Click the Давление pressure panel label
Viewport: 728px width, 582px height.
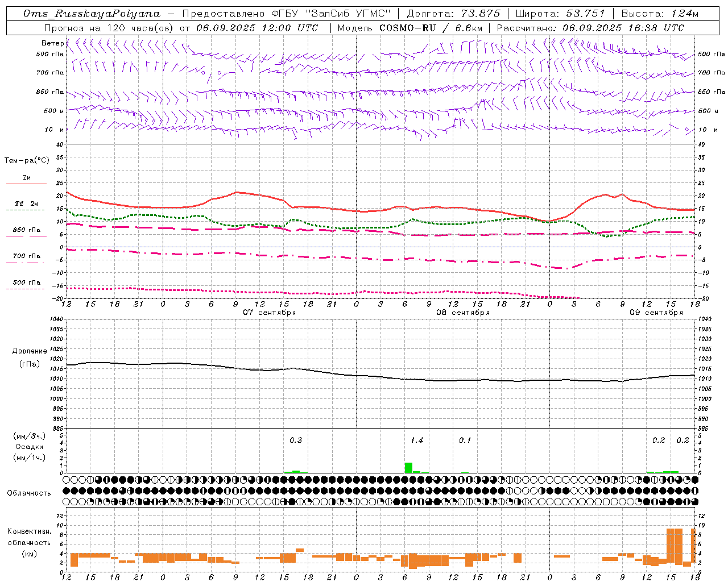(x=30, y=351)
